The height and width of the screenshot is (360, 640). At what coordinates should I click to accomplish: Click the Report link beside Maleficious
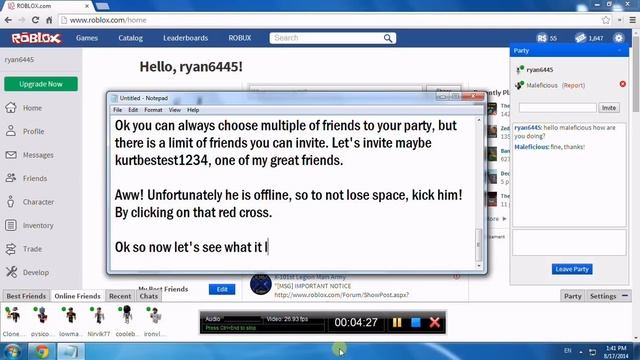click(573, 85)
